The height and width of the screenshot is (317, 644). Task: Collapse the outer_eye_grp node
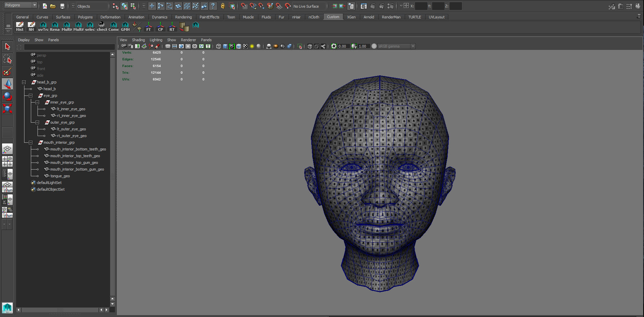pyautogui.click(x=37, y=122)
